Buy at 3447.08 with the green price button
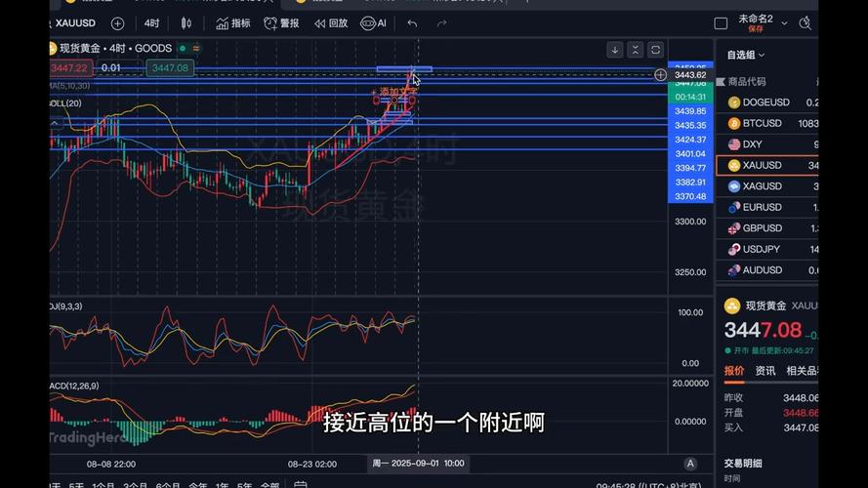 pos(170,68)
